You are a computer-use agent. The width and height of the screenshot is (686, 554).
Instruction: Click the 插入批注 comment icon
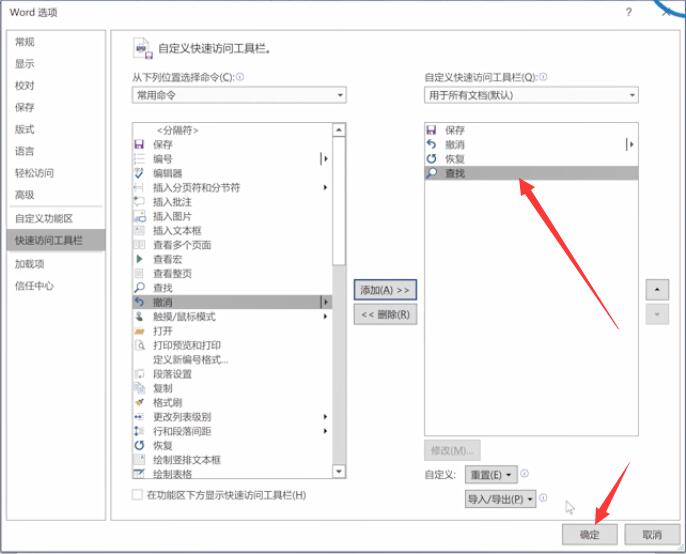point(139,202)
